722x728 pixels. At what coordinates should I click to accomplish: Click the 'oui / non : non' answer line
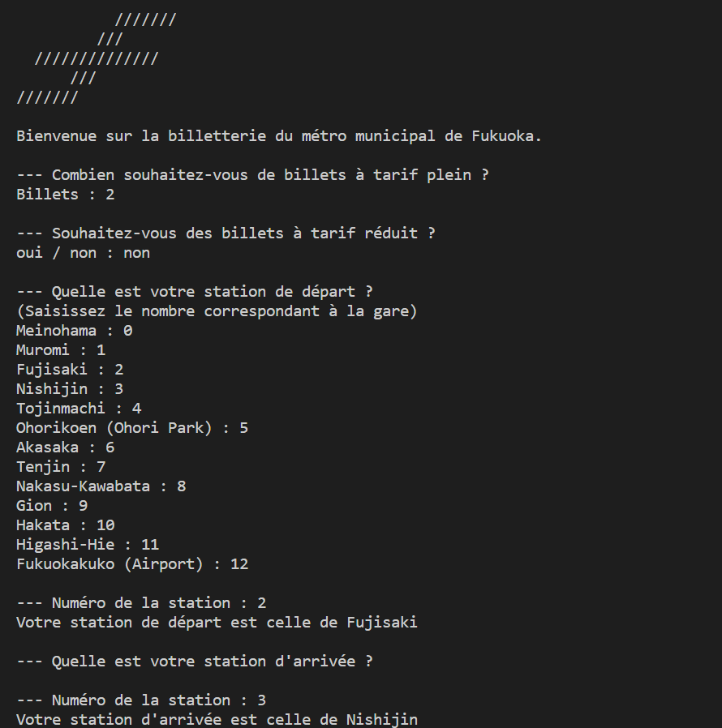pos(84,253)
